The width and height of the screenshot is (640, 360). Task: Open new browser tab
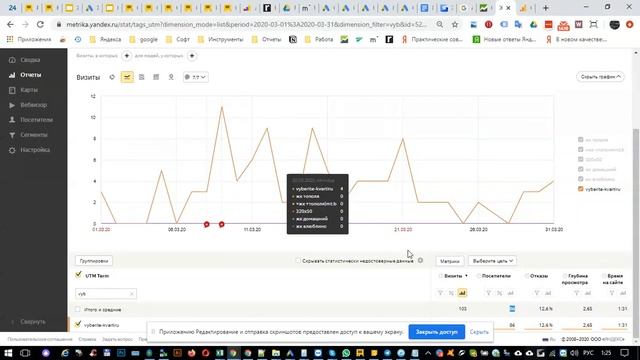(545, 8)
